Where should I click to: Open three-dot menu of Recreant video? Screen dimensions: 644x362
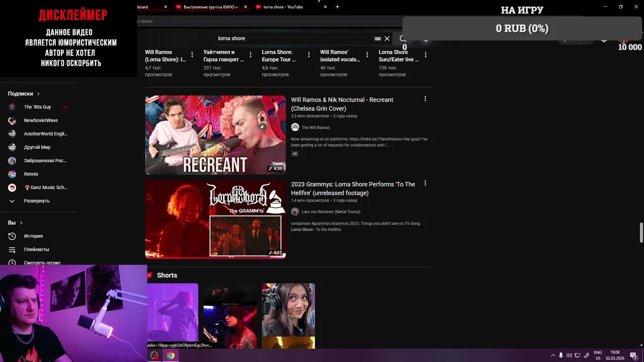point(425,99)
